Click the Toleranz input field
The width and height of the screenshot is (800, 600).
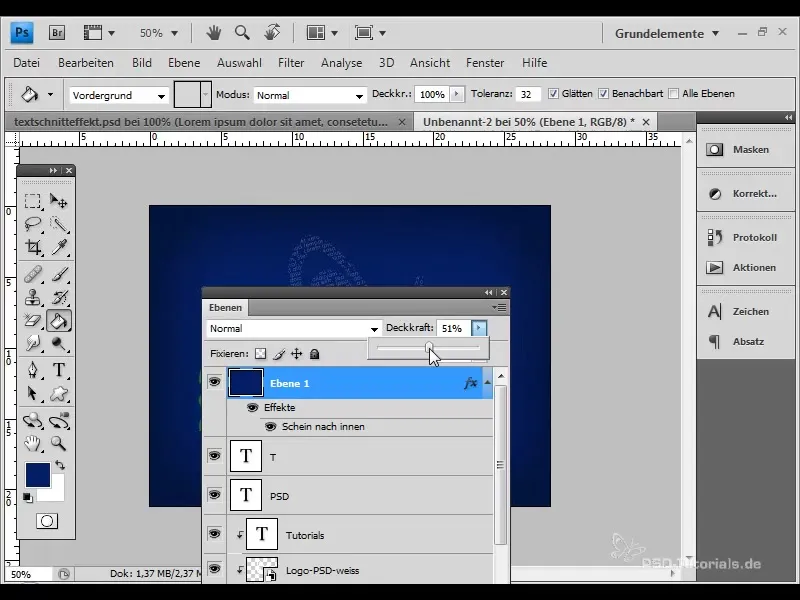click(528, 94)
